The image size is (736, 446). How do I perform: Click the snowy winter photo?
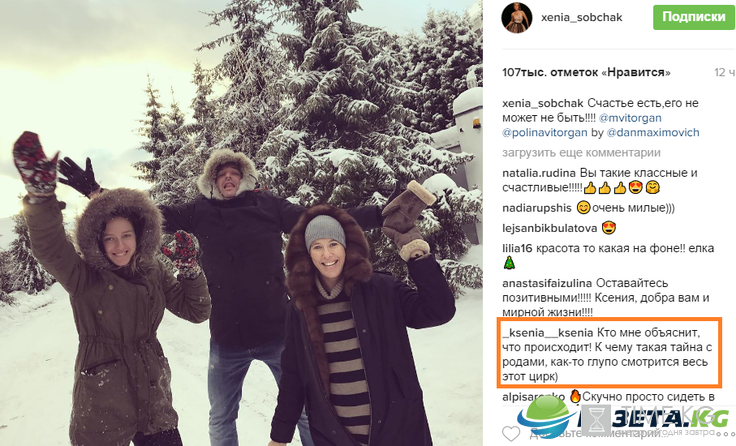pyautogui.click(x=241, y=223)
